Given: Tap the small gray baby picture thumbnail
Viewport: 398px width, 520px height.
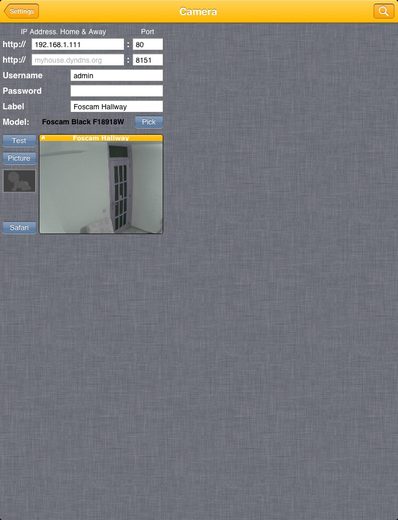Looking at the screenshot, I should (x=19, y=181).
